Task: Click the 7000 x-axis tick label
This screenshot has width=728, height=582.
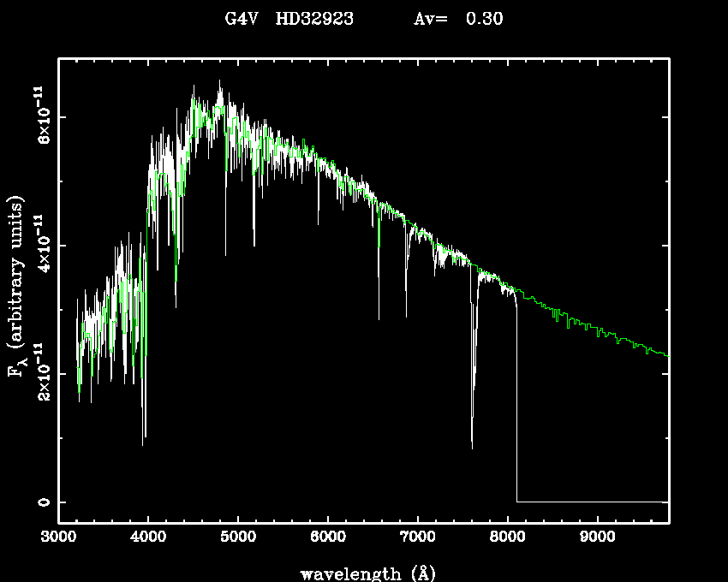Action: (417, 537)
